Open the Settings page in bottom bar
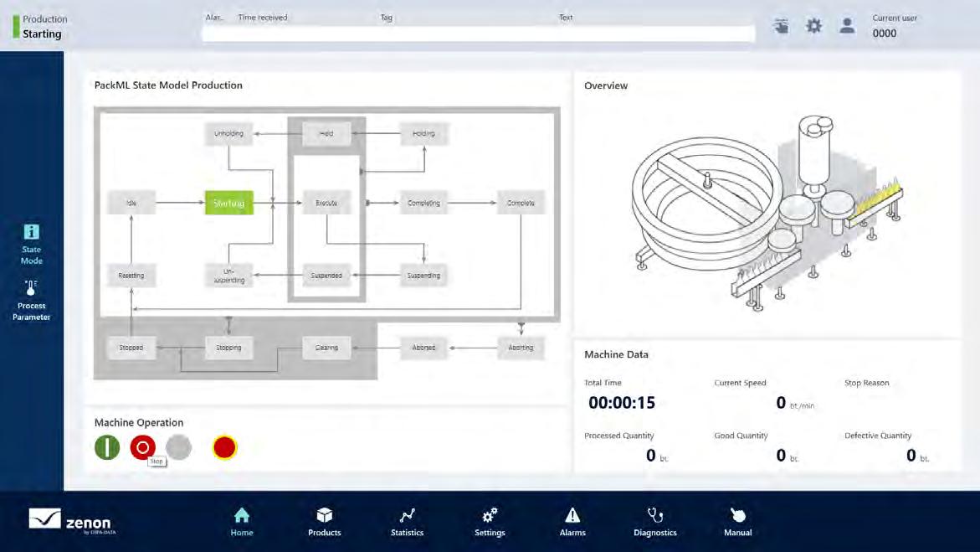This screenshot has width=980, height=552. (490, 522)
